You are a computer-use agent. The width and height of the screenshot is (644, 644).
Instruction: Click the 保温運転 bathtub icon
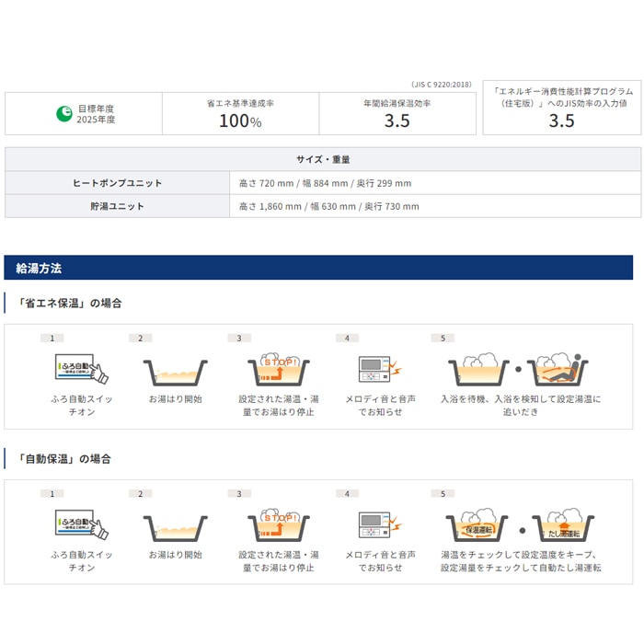[x=480, y=525]
